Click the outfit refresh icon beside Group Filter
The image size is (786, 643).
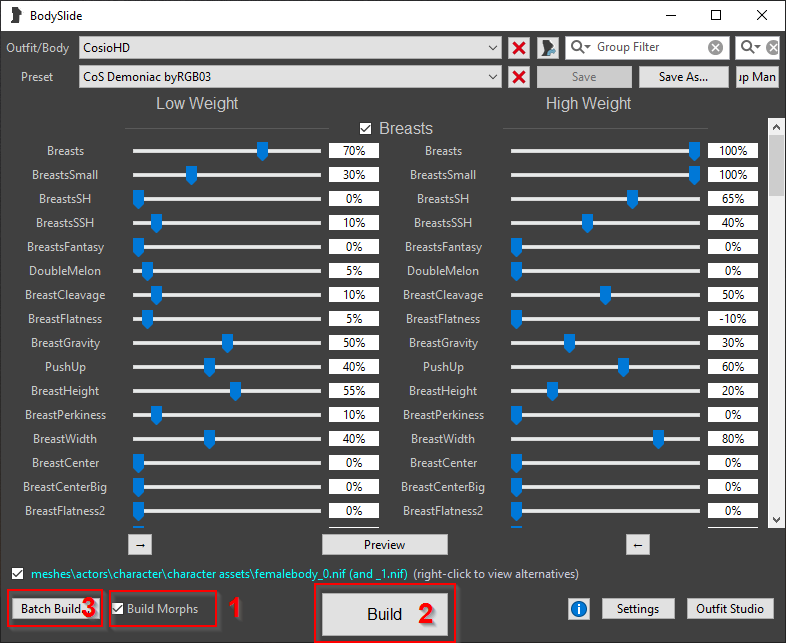548,48
